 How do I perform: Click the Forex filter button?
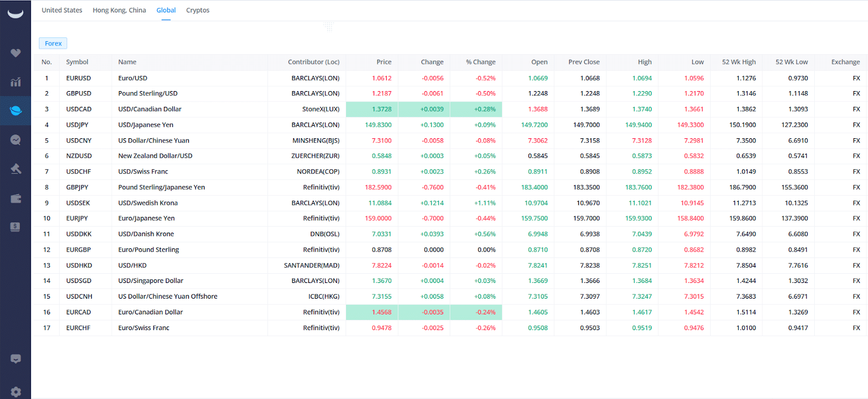pyautogui.click(x=53, y=43)
